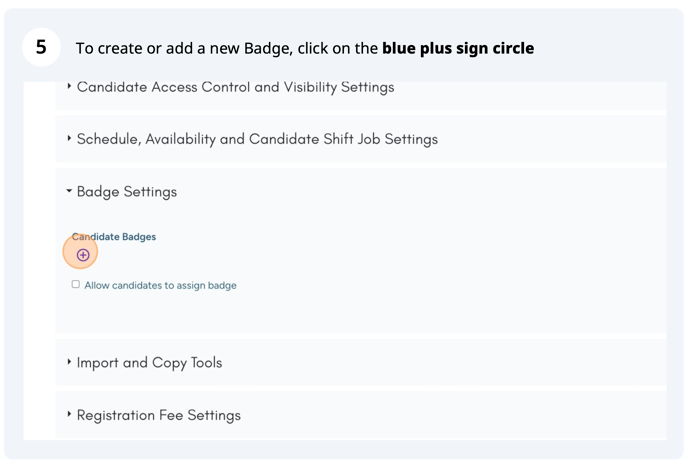This screenshot has height=463, width=688.
Task: Click the Candidate Badges label
Action: pos(114,237)
